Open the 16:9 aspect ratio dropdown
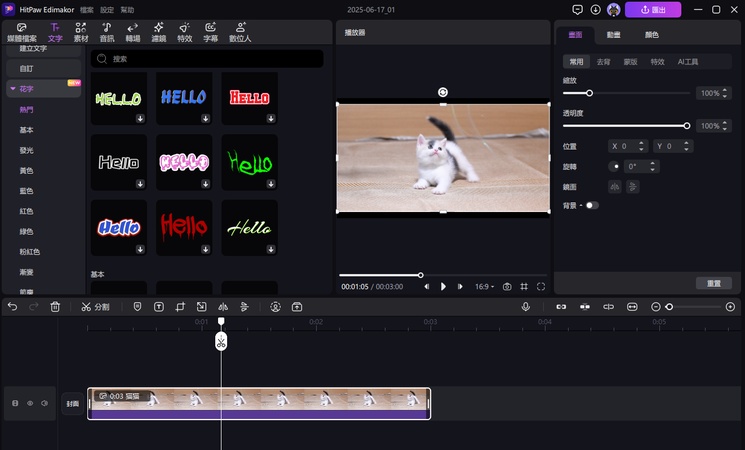This screenshot has height=450, width=745. tap(484, 287)
